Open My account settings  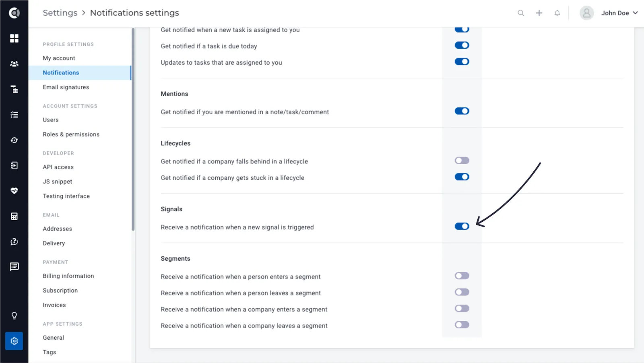click(x=59, y=58)
